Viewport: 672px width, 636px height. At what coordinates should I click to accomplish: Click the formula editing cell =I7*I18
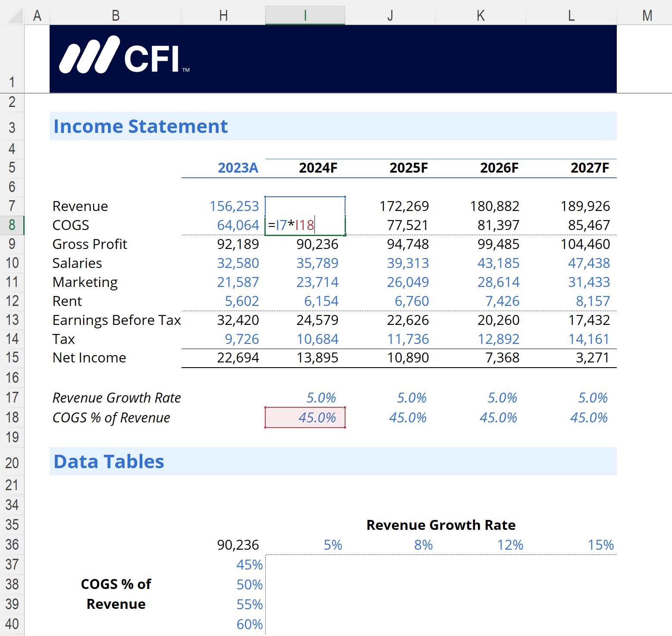click(305, 225)
